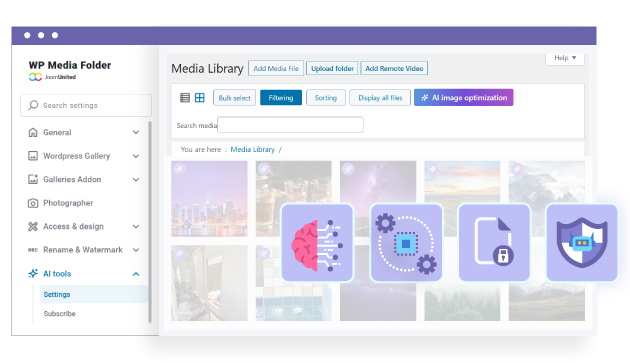The height and width of the screenshot is (363, 630).
Task: Click the Add Media File button
Action: tap(276, 68)
